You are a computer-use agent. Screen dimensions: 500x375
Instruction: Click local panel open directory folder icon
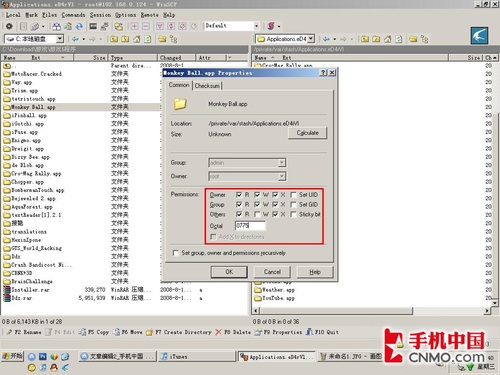click(x=162, y=39)
